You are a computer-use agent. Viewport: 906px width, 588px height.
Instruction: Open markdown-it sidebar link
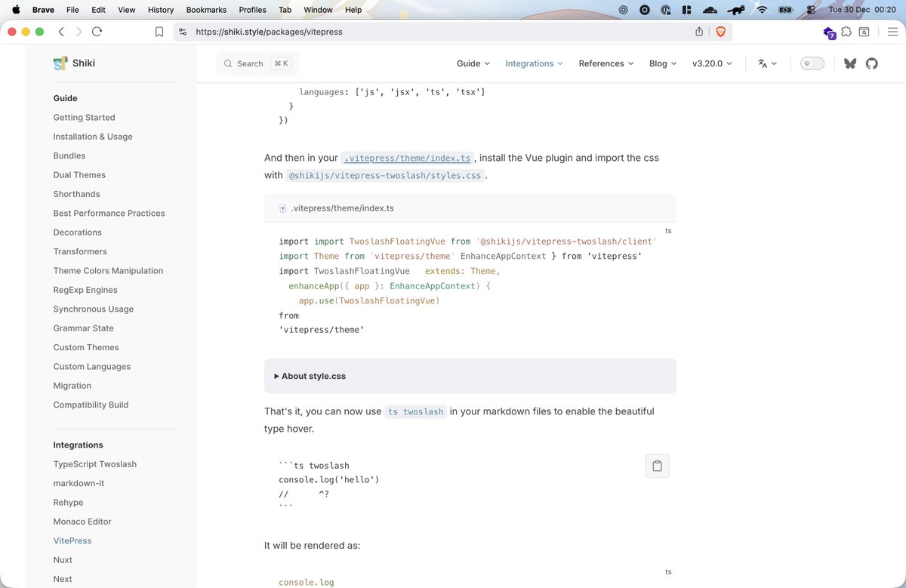79,483
